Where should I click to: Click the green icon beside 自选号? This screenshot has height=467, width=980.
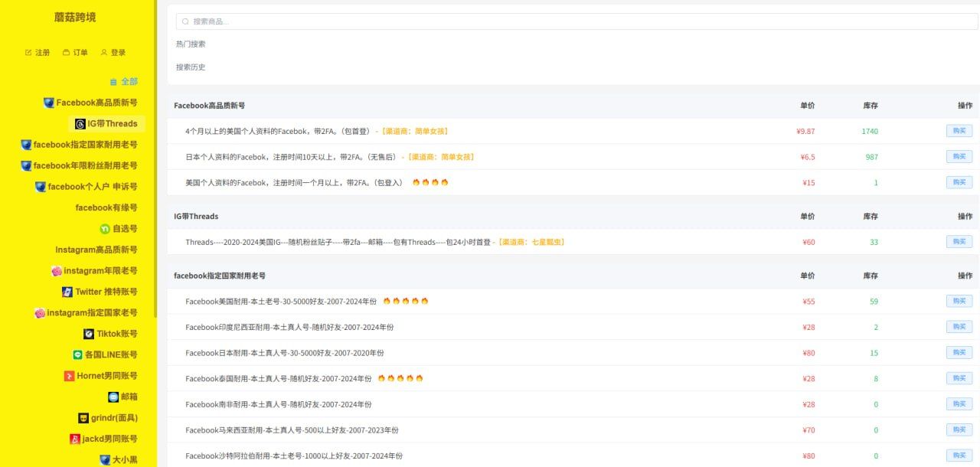coord(105,229)
